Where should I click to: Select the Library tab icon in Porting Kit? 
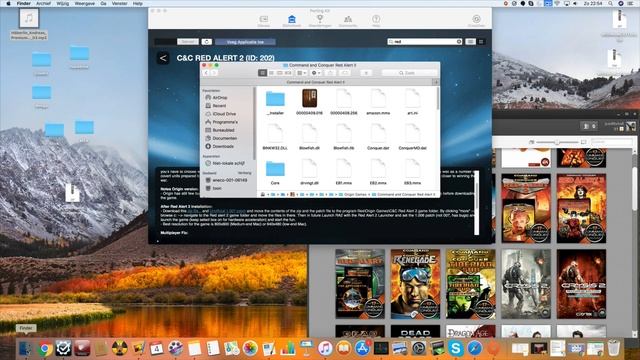click(291, 20)
